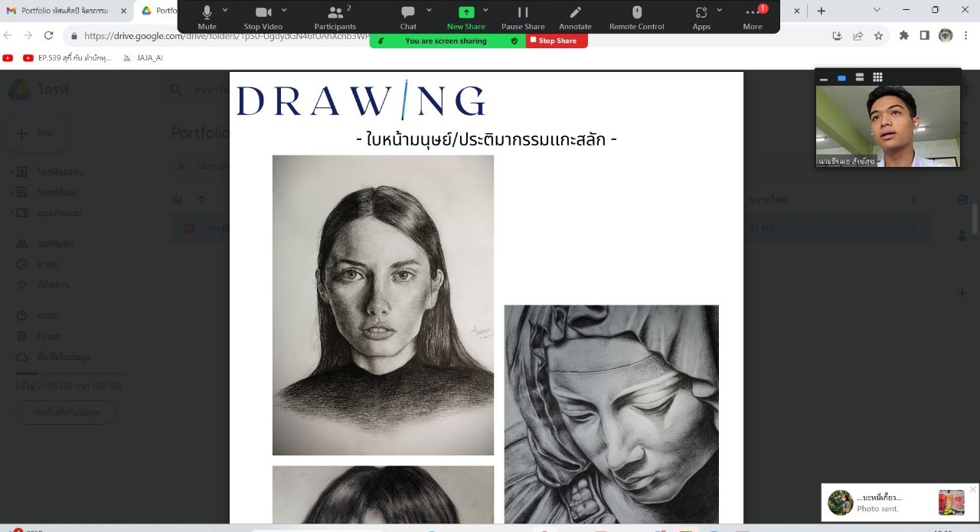Expand the audio options arrow beside Mute
Screen dimensions: 980x532
225,10
